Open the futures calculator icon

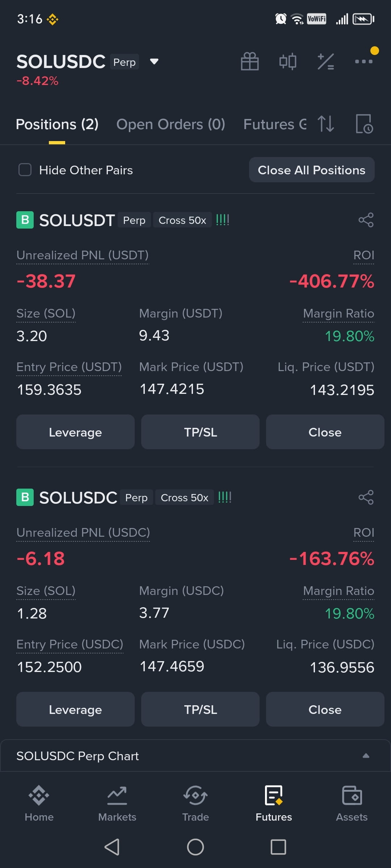pos(326,61)
